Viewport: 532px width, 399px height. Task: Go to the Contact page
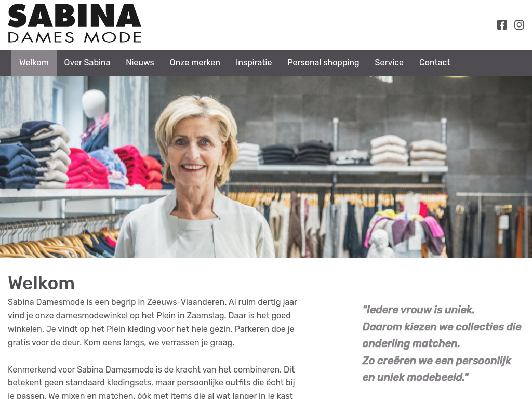click(435, 63)
